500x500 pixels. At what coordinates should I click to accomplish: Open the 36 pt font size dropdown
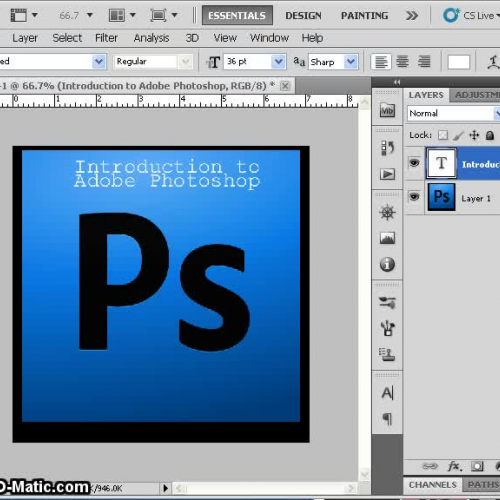[x=278, y=62]
